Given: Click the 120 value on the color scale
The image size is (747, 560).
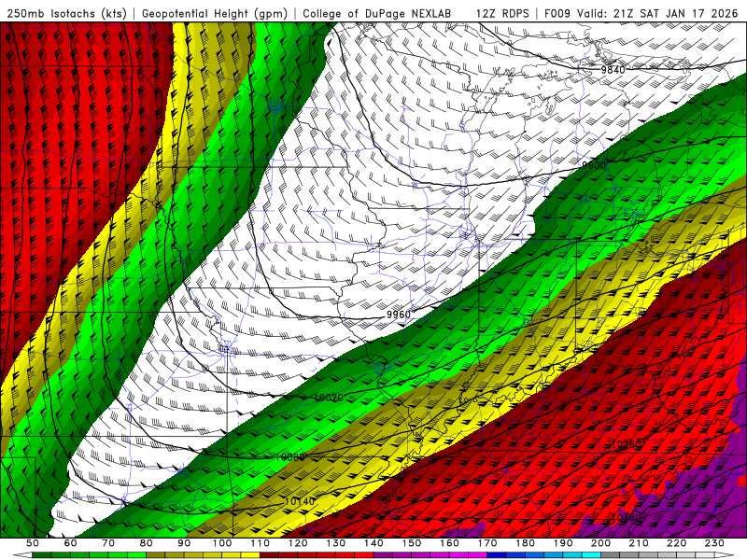Looking at the screenshot, I should click(x=298, y=543).
